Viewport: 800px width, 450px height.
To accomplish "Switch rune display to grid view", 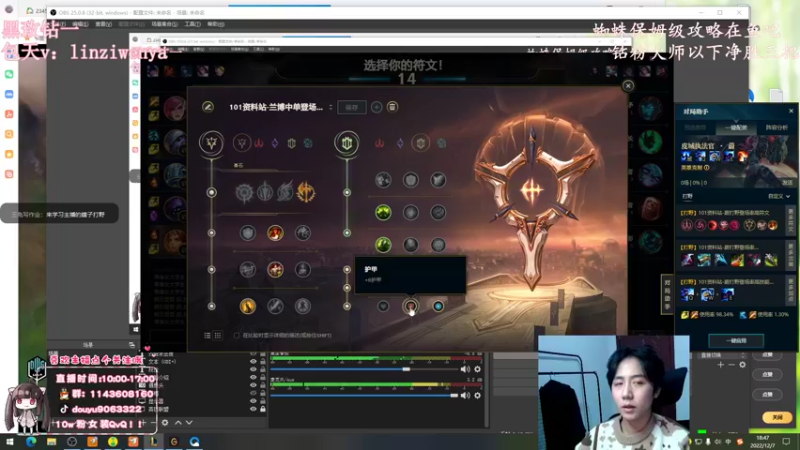I will pyautogui.click(x=218, y=335).
